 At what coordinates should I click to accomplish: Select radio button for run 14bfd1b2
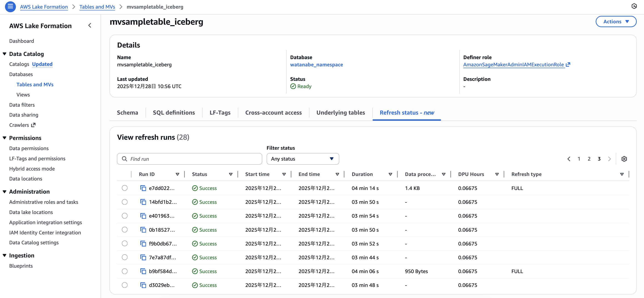click(124, 202)
